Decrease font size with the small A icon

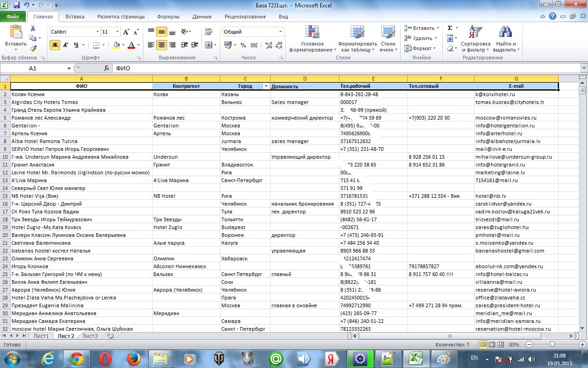136,32
